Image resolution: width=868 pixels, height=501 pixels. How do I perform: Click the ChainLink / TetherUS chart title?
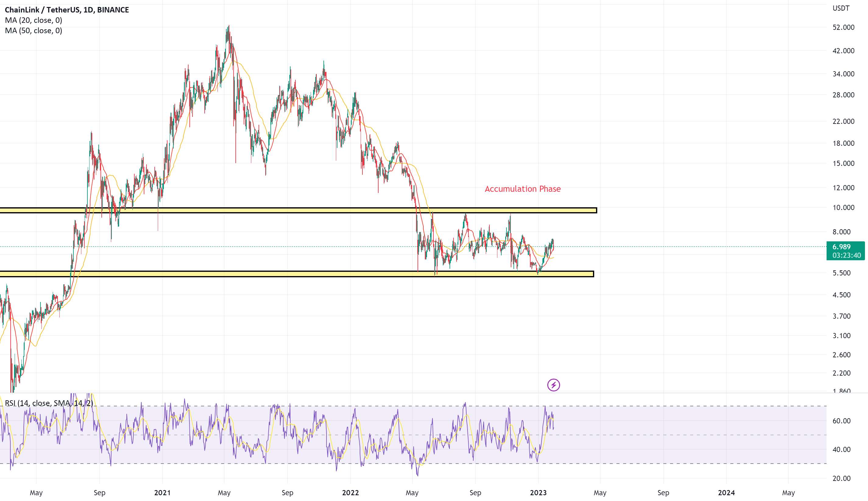coord(67,10)
